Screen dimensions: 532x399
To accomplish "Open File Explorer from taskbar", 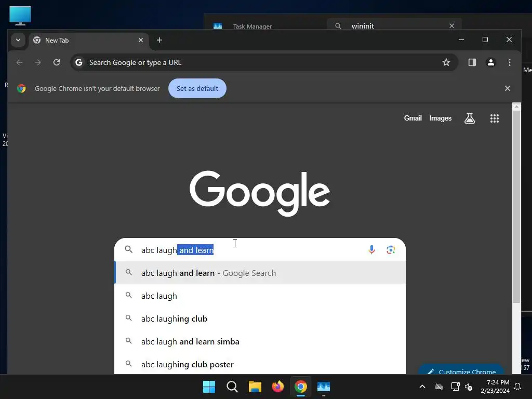I will click(x=255, y=387).
